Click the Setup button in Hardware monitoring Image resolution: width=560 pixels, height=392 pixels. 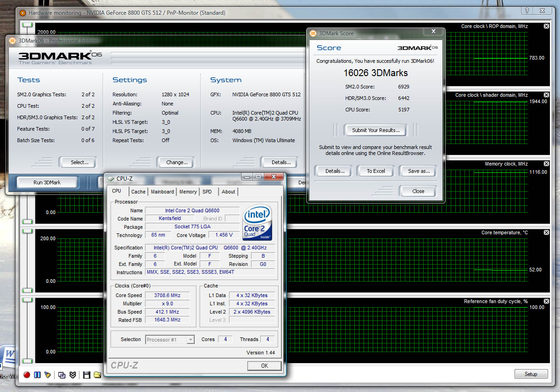click(x=531, y=374)
